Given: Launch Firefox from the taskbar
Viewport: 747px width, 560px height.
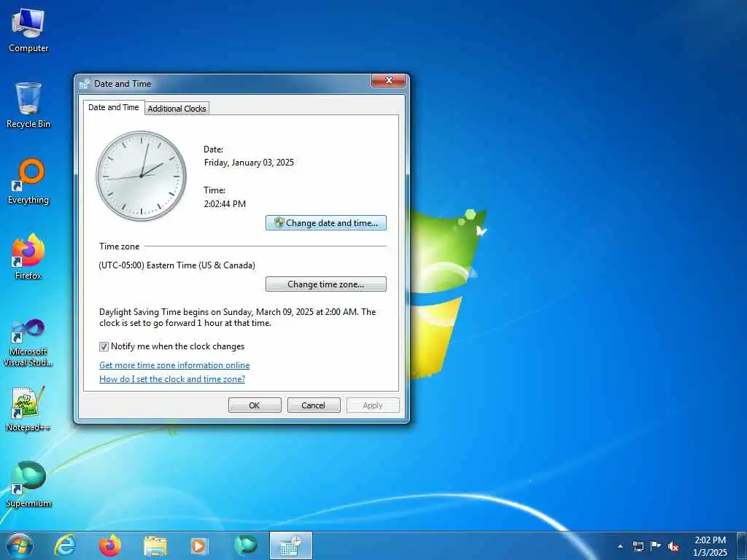Looking at the screenshot, I should point(110,545).
